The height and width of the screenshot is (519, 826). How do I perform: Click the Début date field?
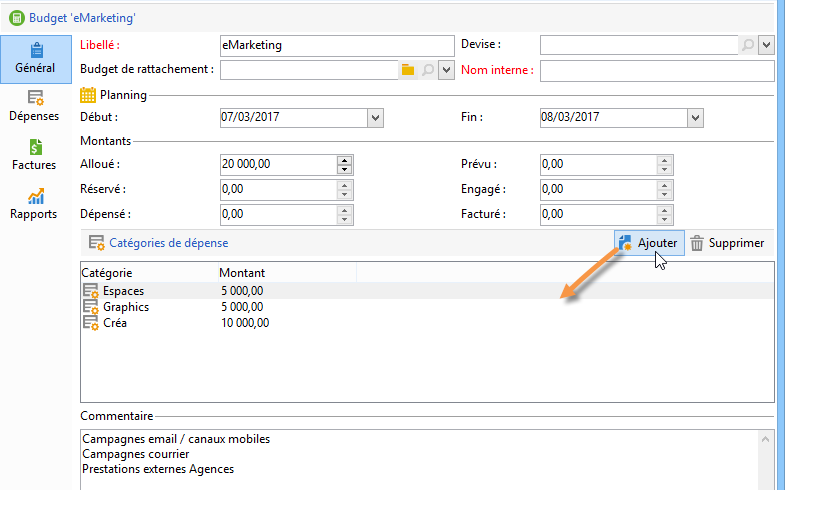293,117
